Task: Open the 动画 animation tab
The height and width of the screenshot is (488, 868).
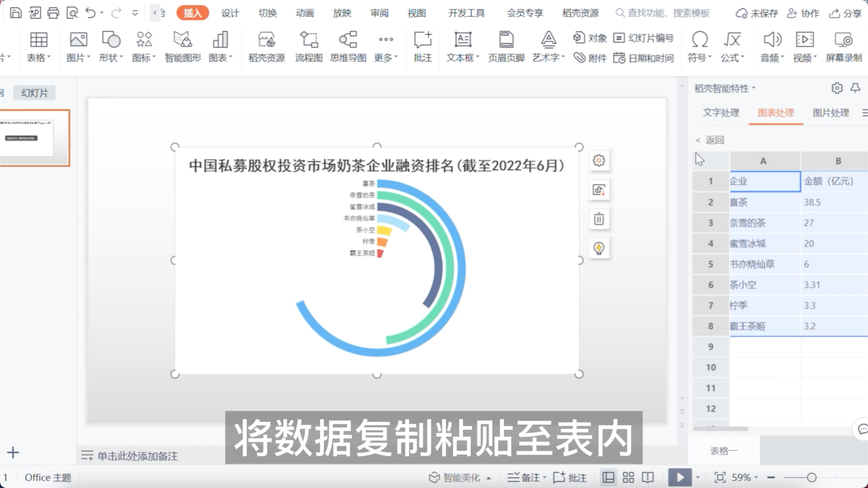Action: (305, 13)
